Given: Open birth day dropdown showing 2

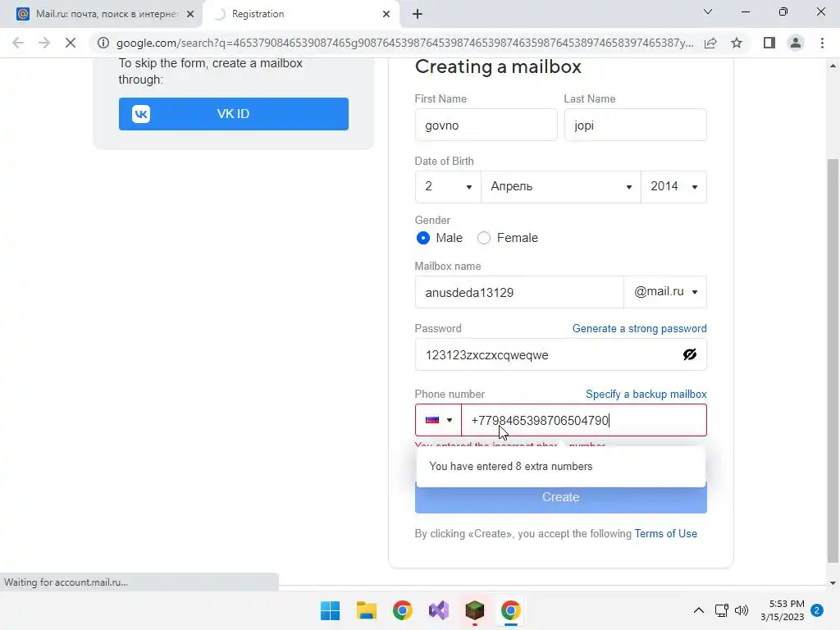Looking at the screenshot, I should tap(448, 187).
